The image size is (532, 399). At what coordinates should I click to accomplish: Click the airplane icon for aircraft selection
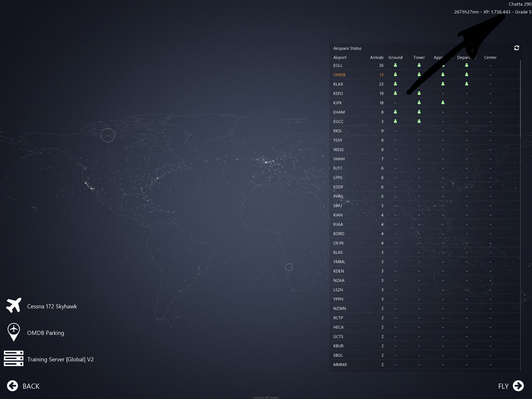[x=14, y=305]
